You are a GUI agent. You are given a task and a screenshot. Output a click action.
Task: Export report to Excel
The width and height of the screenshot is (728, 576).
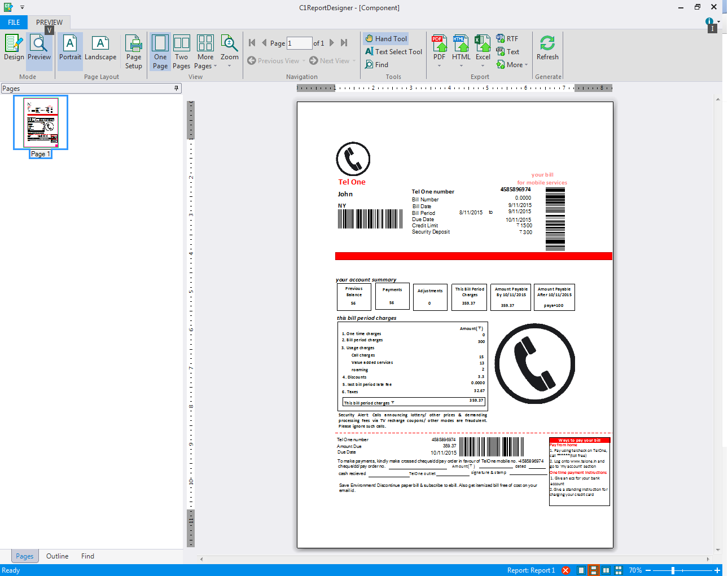(483, 47)
